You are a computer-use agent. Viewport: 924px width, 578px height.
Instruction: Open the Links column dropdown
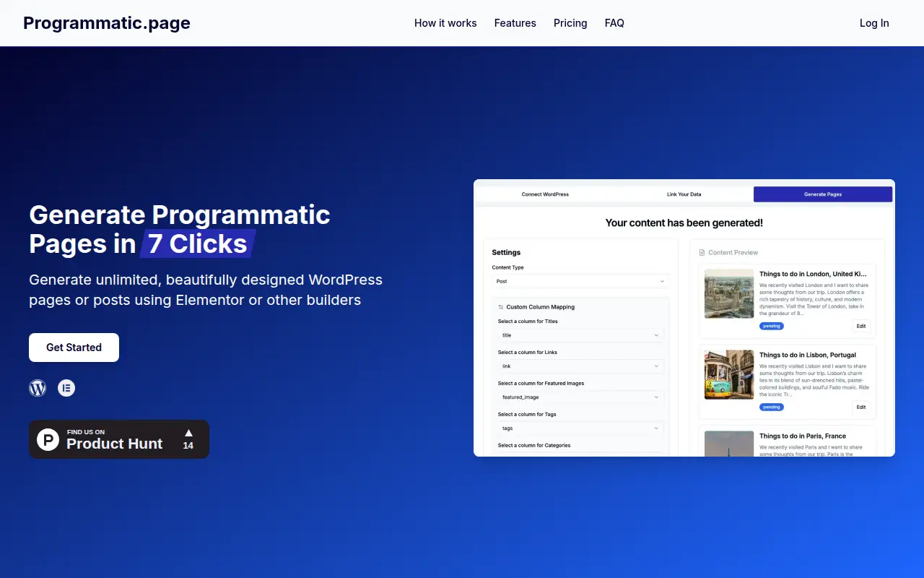click(580, 366)
